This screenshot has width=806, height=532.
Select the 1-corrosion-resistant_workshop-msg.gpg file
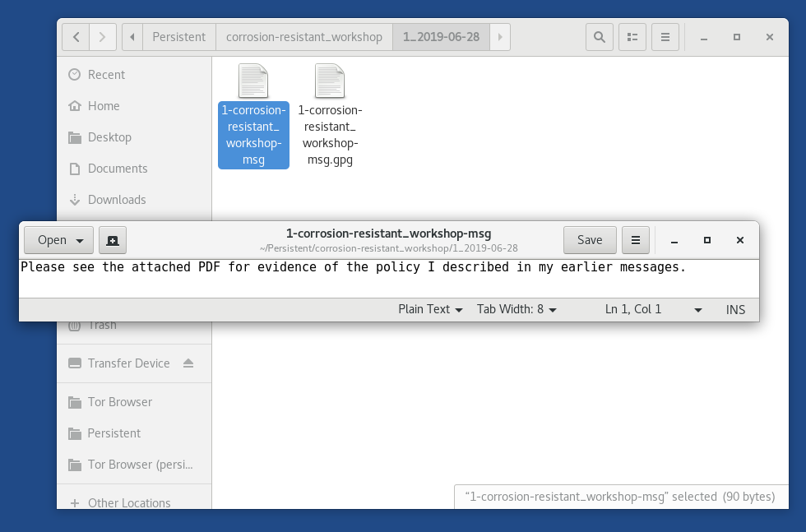tap(330, 116)
